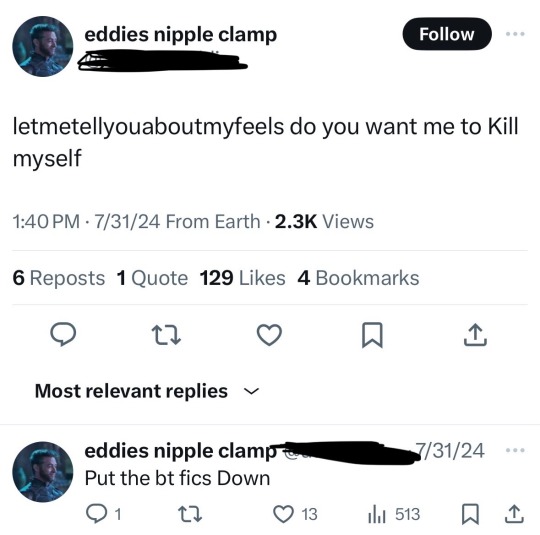Image resolution: width=540 pixels, height=535 pixels.
Task: Like the main post with the heart icon
Action: click(x=269, y=335)
